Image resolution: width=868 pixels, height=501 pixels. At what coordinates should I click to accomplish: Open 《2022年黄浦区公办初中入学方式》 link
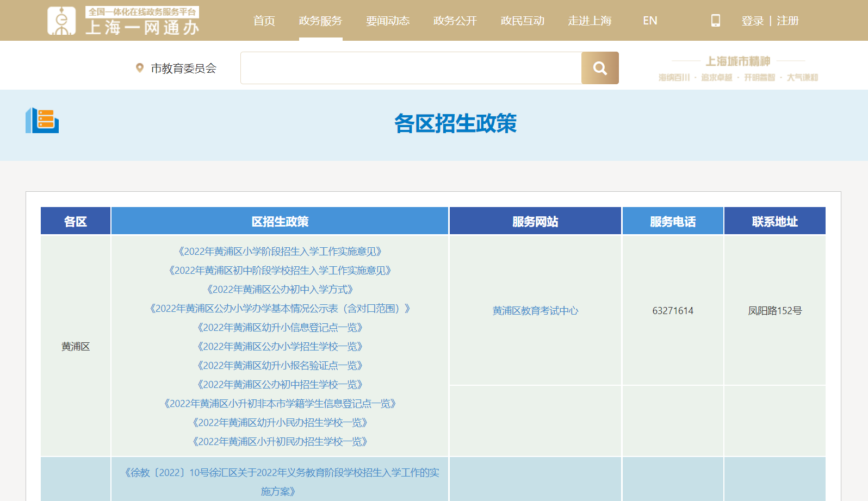[x=280, y=290]
